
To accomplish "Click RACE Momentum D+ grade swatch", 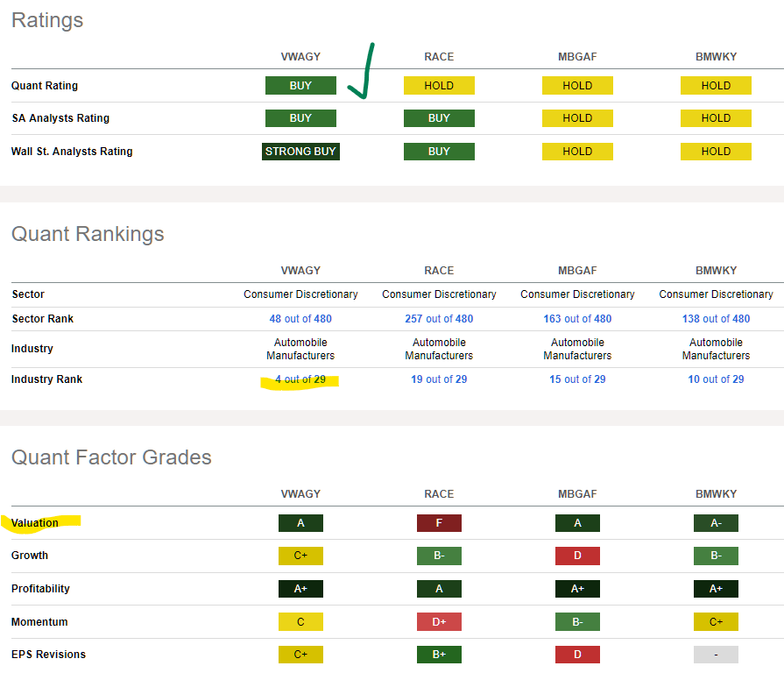I will tap(439, 622).
